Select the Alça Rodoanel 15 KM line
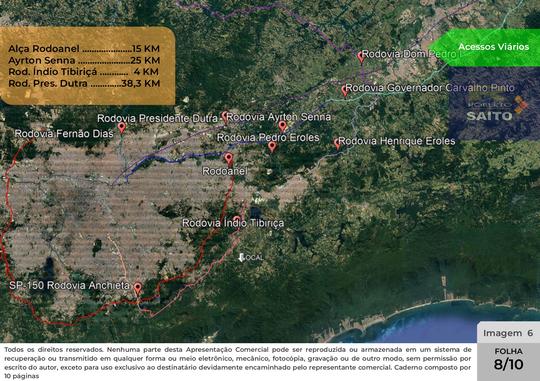540x381 pixels. (84, 49)
